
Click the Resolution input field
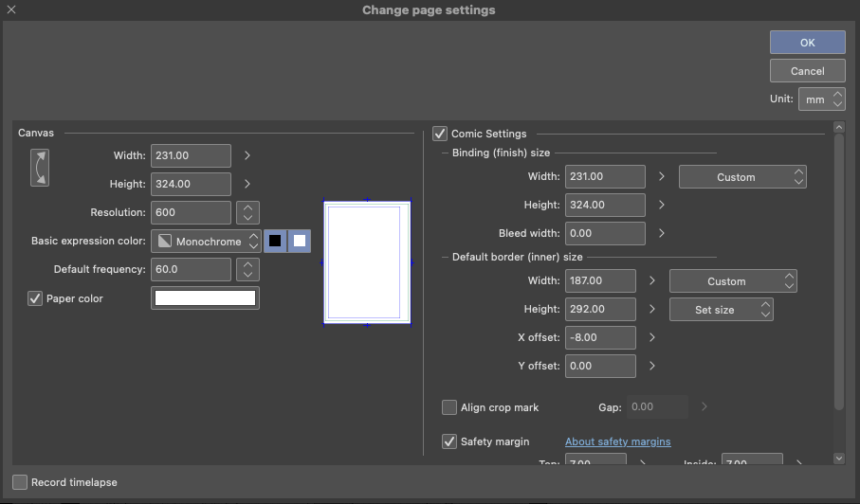click(191, 213)
